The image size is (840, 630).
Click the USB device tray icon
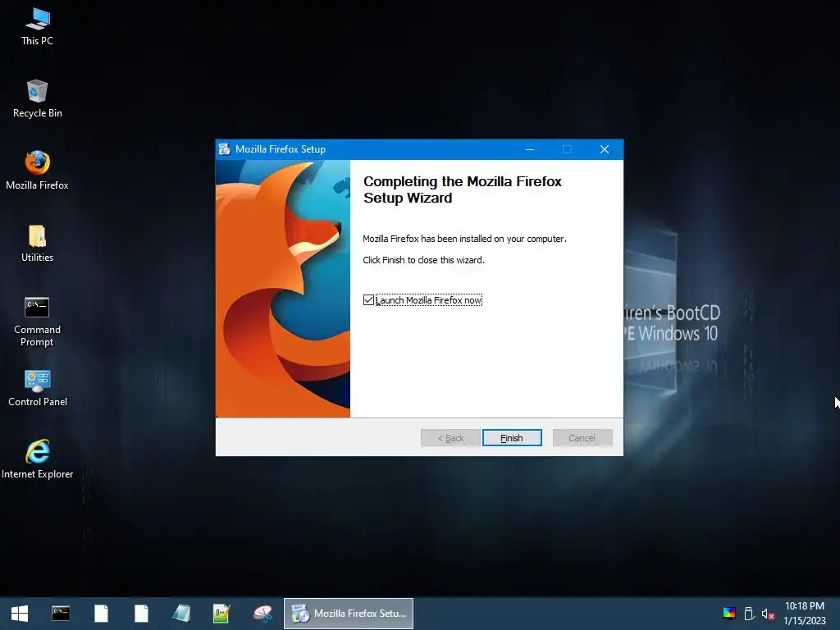tap(750, 614)
